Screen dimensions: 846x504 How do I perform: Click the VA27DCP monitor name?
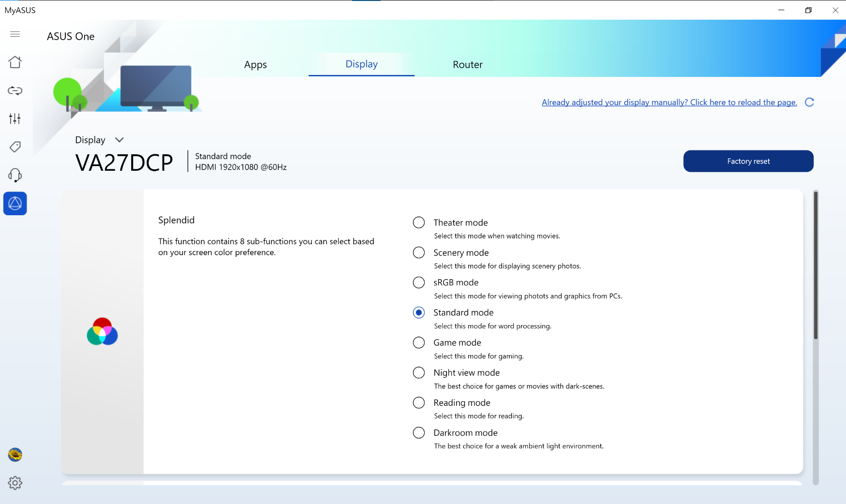[x=124, y=163]
